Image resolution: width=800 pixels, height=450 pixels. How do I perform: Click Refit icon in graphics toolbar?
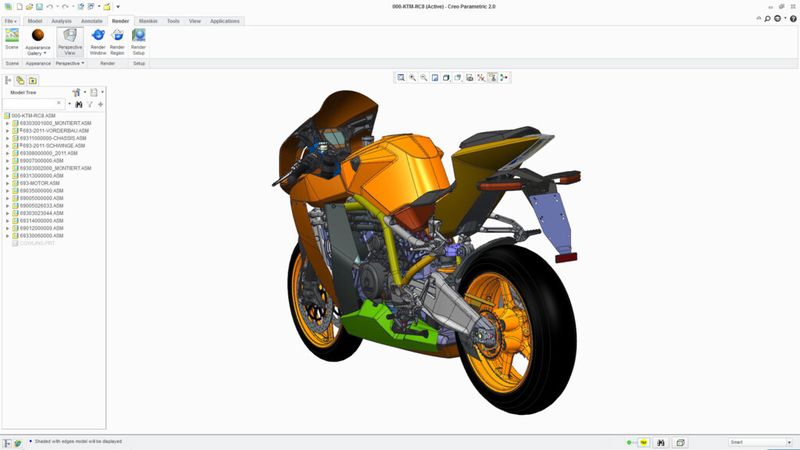pyautogui.click(x=401, y=78)
